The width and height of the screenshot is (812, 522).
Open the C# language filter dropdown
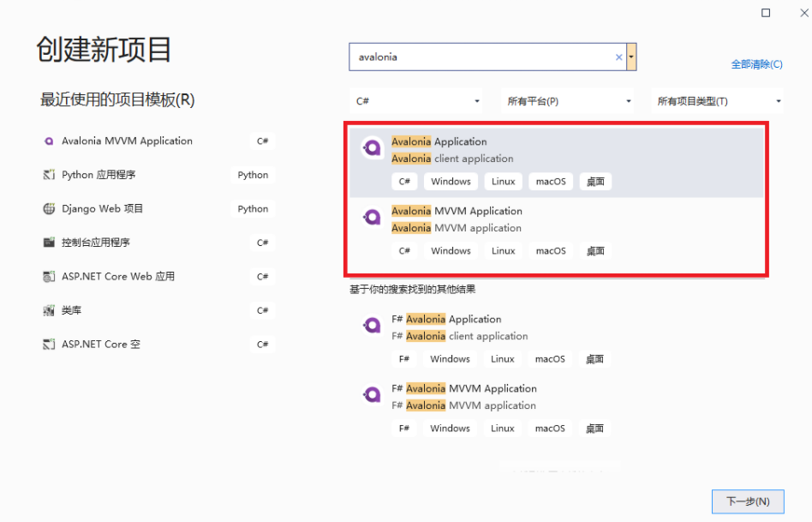pos(415,101)
